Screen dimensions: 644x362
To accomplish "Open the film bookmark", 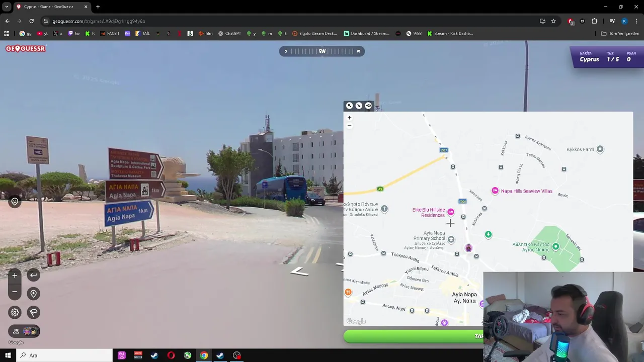I will (205, 34).
